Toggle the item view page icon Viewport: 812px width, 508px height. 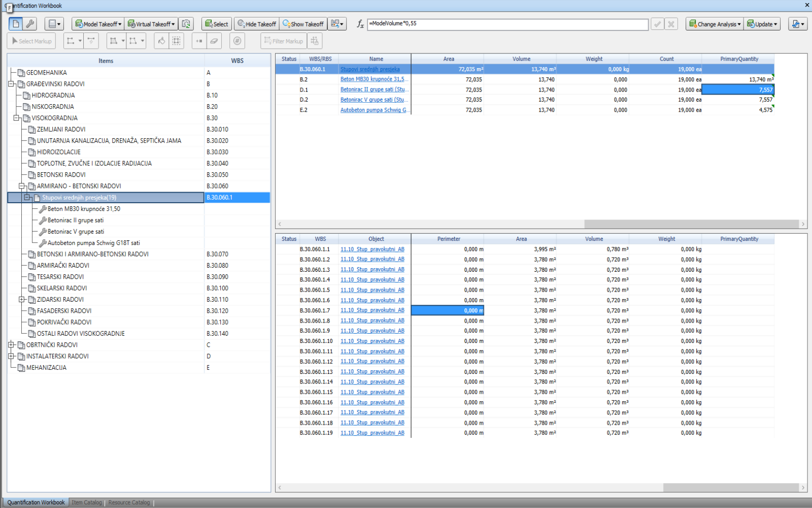click(16, 24)
